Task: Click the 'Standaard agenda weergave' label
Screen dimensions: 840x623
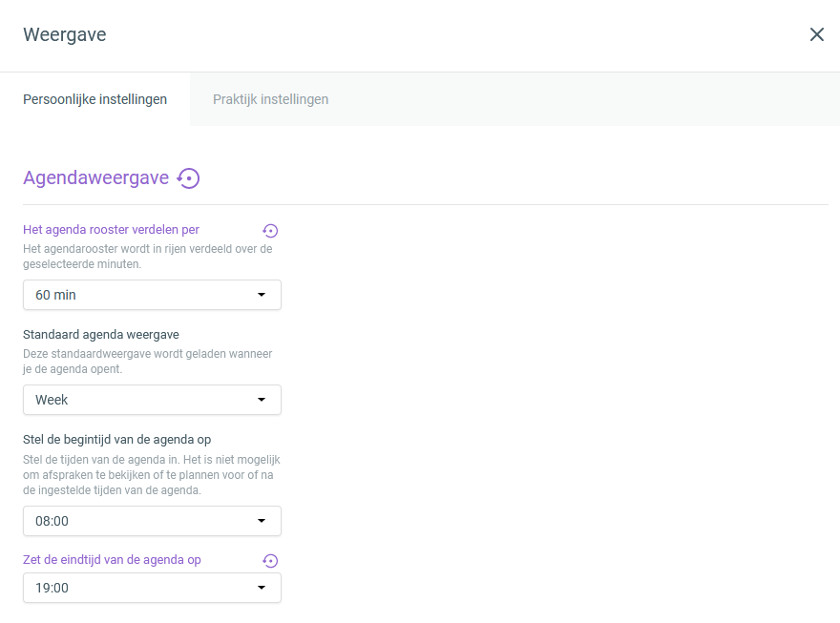Action: coord(101,335)
